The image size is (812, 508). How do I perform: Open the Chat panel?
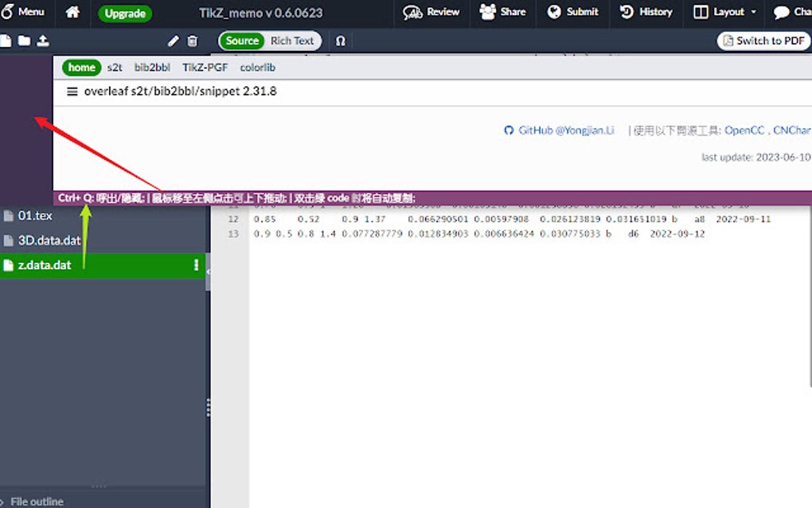click(x=791, y=12)
